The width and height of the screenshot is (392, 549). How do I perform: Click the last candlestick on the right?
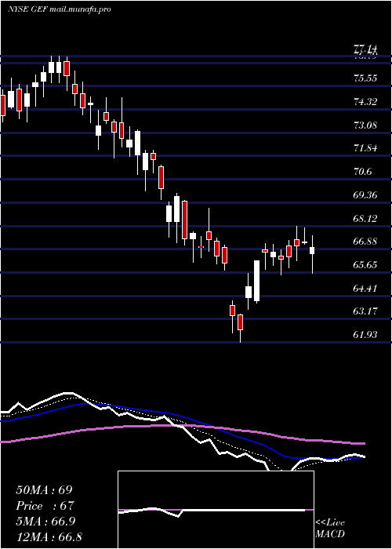pyautogui.click(x=312, y=251)
